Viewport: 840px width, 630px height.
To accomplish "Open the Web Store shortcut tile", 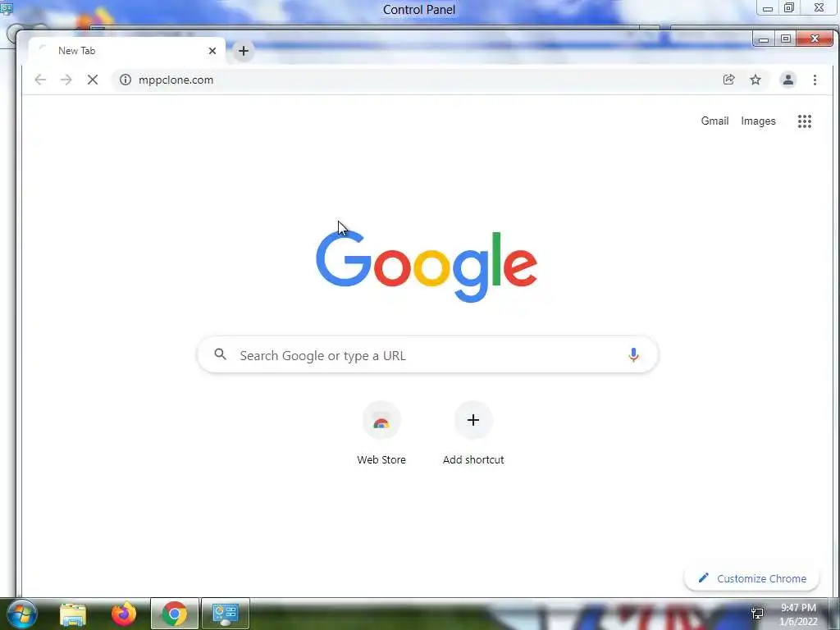I will pyautogui.click(x=381, y=434).
